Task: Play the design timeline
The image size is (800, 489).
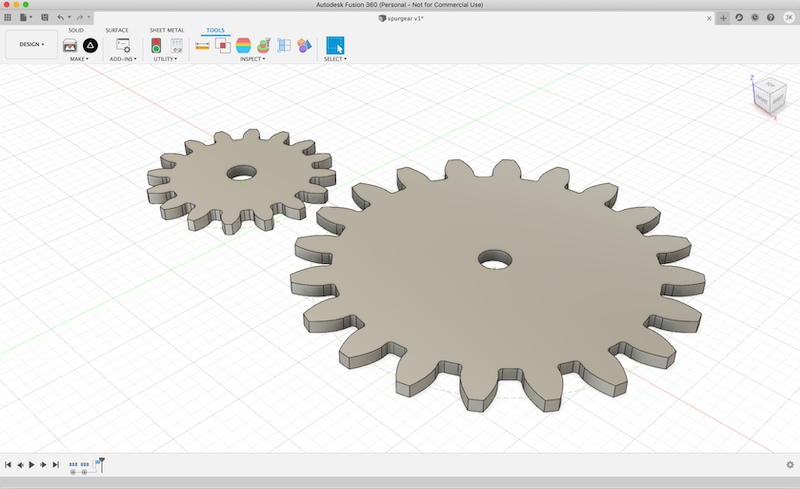Action: coord(32,464)
